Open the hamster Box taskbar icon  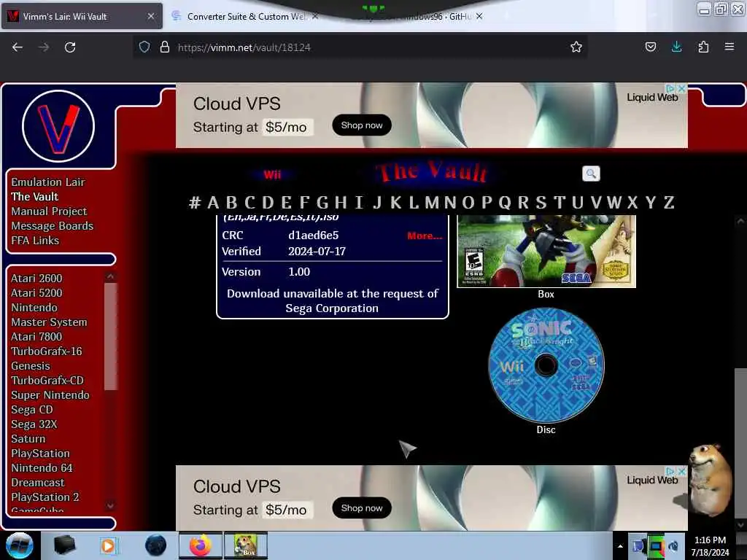coord(245,545)
